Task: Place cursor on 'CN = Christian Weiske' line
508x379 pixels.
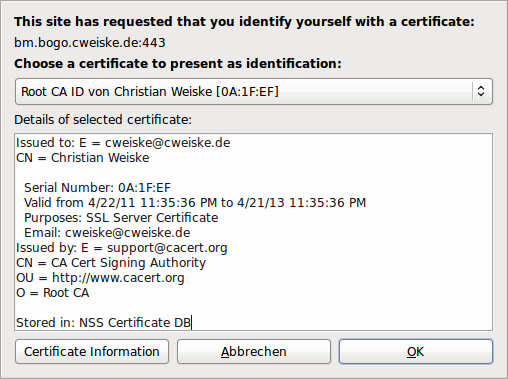Action: [x=83, y=158]
